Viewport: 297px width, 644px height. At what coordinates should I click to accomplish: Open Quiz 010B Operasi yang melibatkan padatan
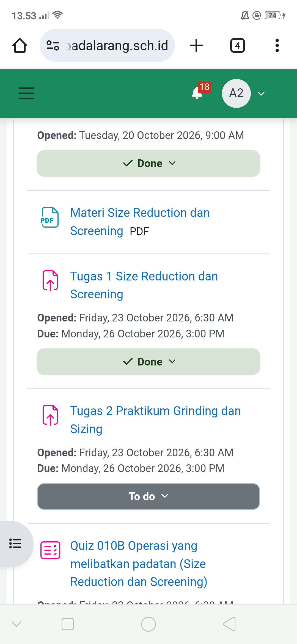139,564
